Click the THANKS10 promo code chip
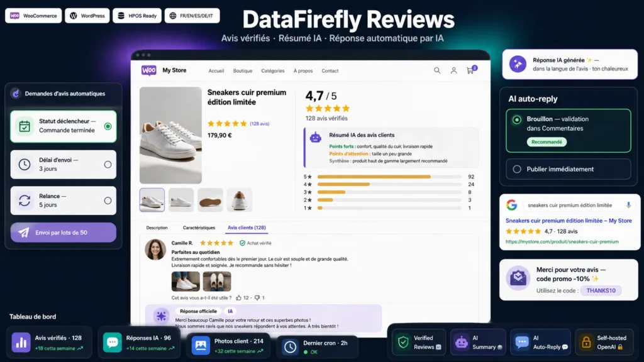This screenshot has width=644, height=362. point(601,290)
